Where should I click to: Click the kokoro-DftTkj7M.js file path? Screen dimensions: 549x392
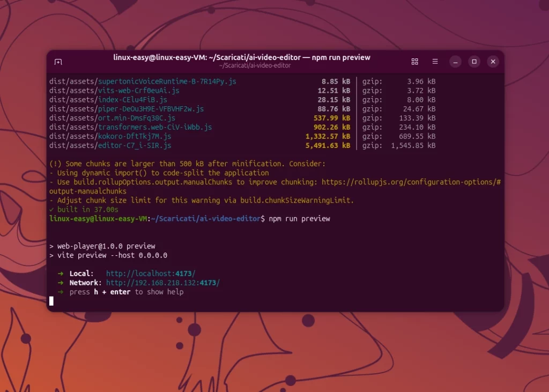pos(110,136)
